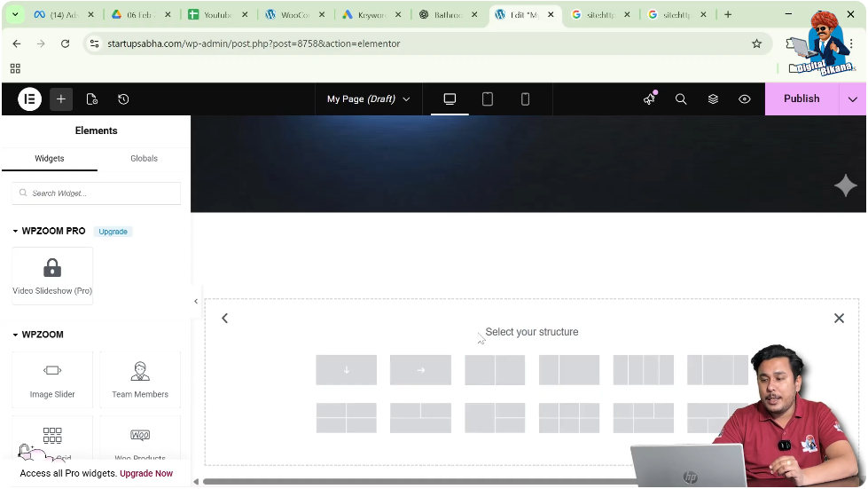
Task: Close the Select your structure box
Action: click(x=840, y=318)
